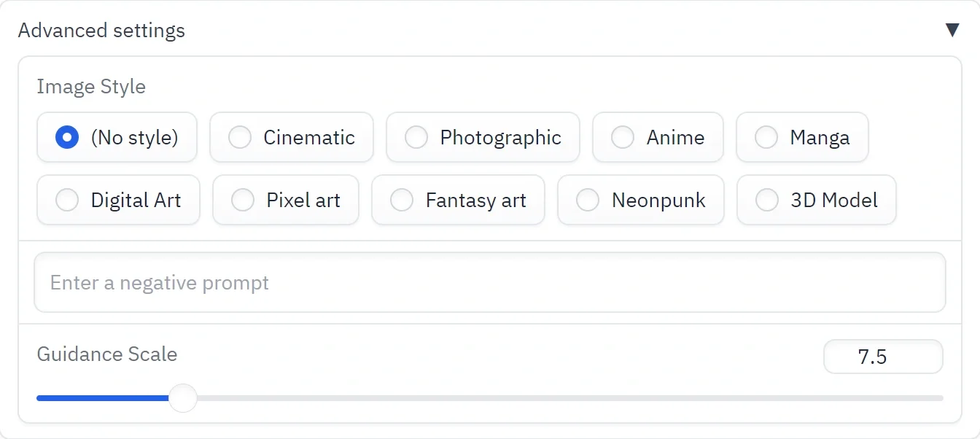
Task: Select Pixel art radio button
Action: [x=243, y=200]
